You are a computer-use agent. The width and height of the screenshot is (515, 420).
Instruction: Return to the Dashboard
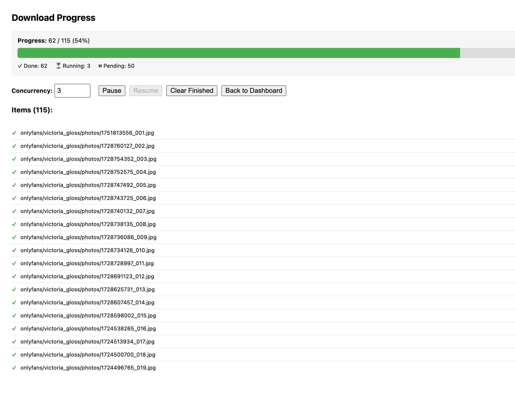[x=253, y=91]
